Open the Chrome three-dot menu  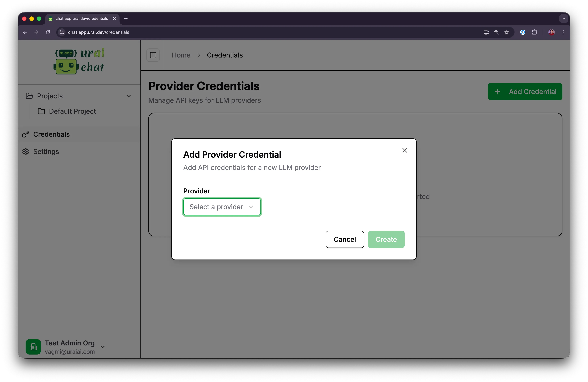pos(563,32)
